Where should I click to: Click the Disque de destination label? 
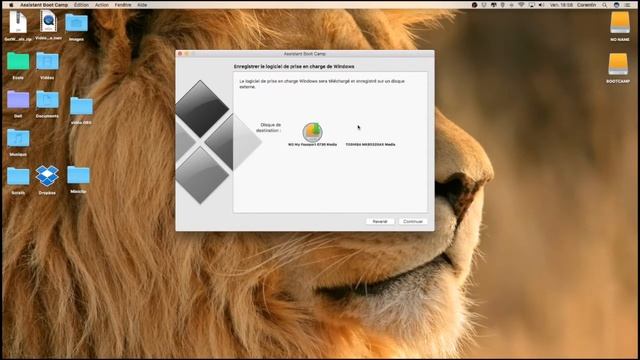click(x=269, y=127)
